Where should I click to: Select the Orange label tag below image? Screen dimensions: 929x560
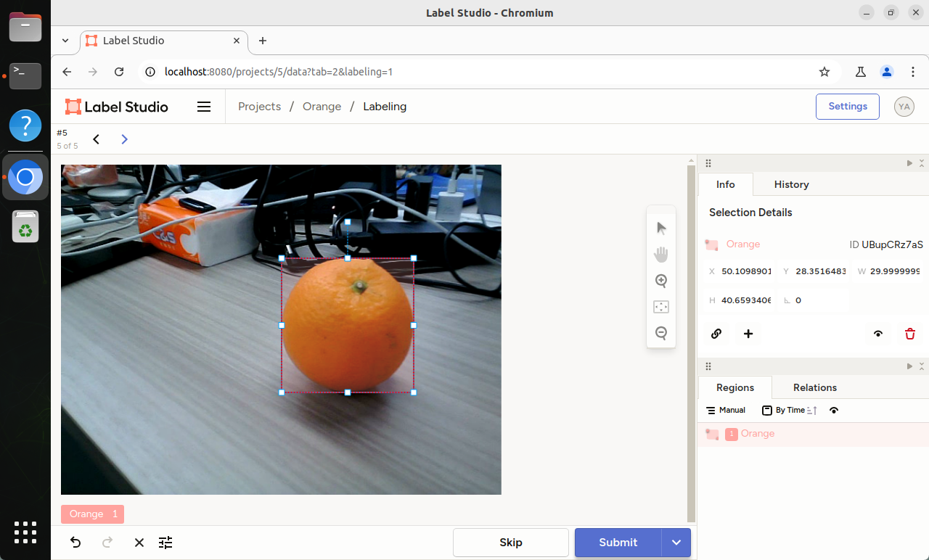click(x=92, y=514)
